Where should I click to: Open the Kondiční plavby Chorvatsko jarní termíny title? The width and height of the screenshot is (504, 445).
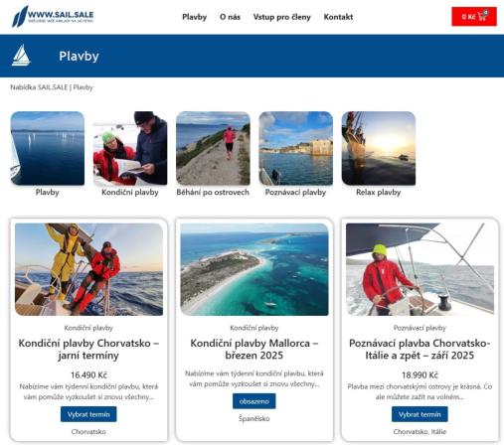[x=88, y=349]
